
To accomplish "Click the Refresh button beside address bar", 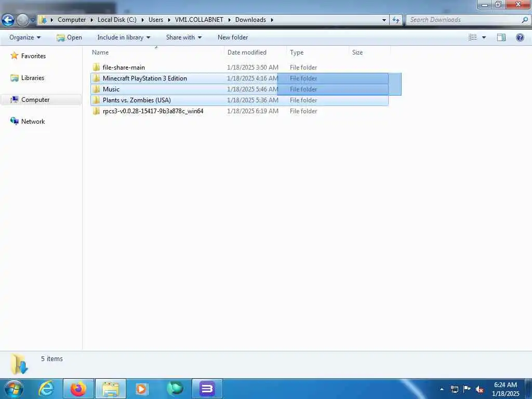I will (395, 20).
